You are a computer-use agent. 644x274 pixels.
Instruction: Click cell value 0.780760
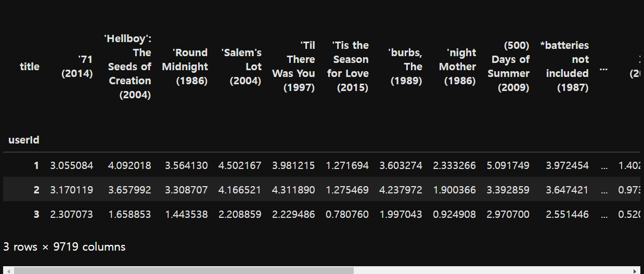tap(347, 214)
